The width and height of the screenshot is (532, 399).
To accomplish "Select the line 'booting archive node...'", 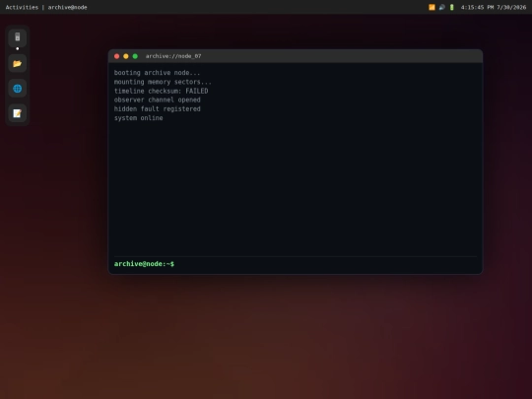I will point(157,73).
